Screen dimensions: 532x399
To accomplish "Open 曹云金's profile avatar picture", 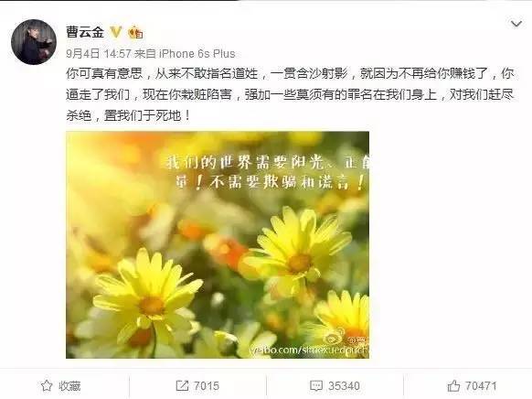I will tap(34, 42).
